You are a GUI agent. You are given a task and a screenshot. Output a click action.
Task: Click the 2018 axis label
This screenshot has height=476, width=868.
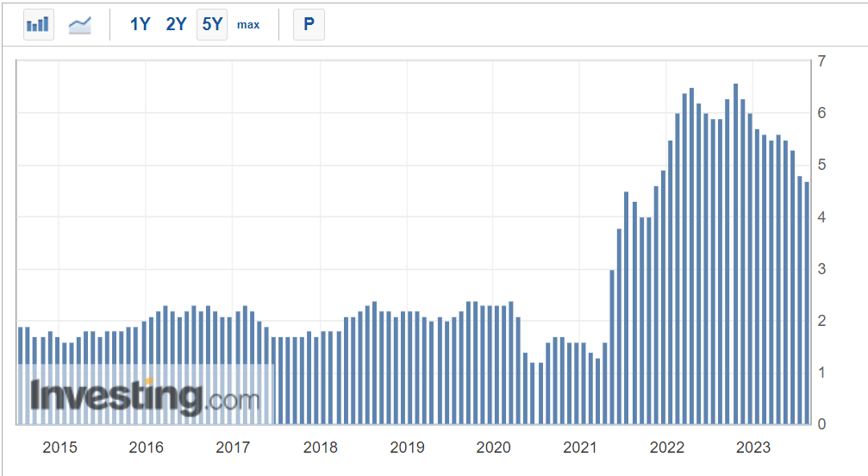pos(320,448)
